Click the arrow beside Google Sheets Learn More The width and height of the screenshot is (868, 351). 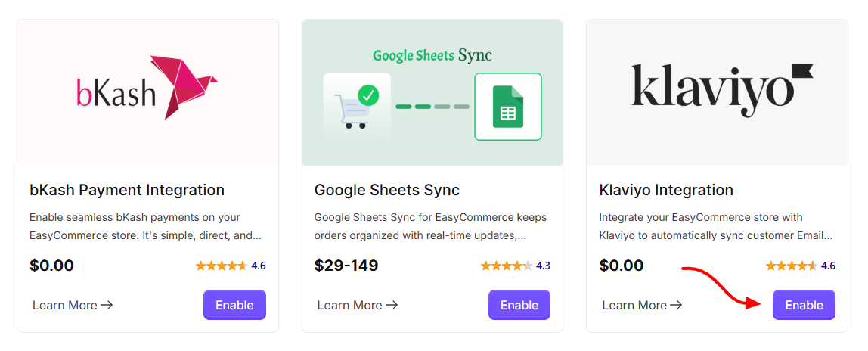[x=392, y=305]
